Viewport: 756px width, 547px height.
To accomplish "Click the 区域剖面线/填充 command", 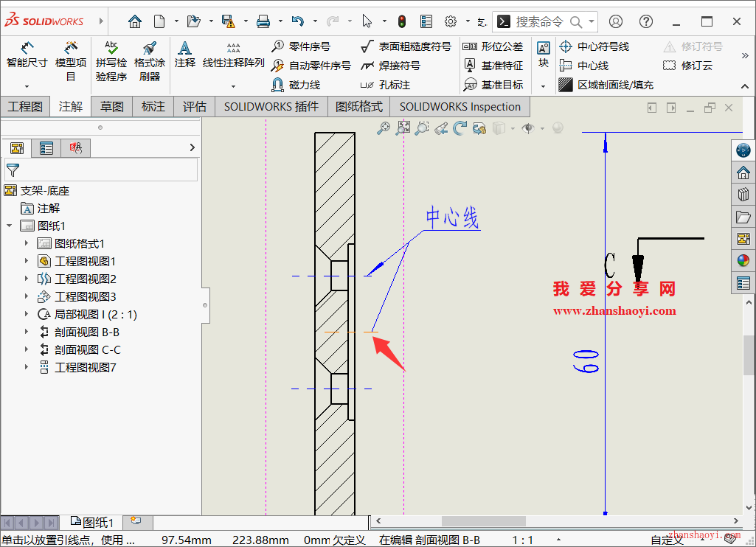I will point(605,84).
